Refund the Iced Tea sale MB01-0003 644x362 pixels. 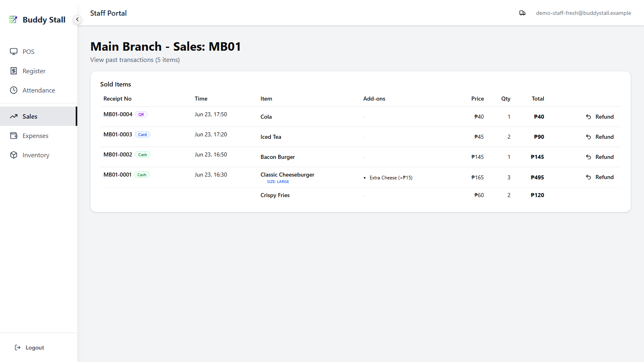tap(600, 137)
